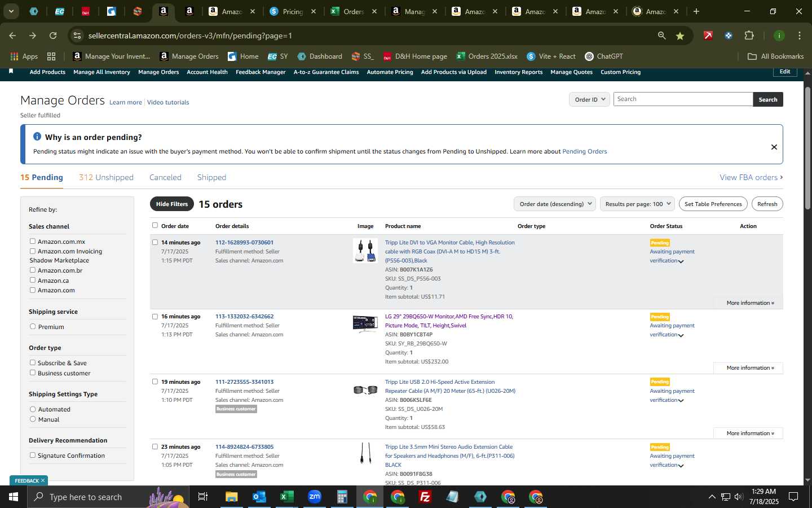Open Automate Pricing in the top menu
This screenshot has width=812, height=508.
point(390,72)
